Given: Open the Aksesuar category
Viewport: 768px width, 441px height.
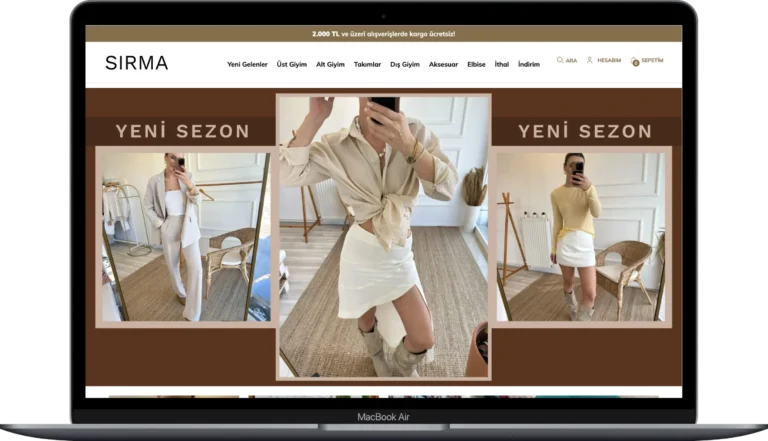Looking at the screenshot, I should [x=443, y=64].
